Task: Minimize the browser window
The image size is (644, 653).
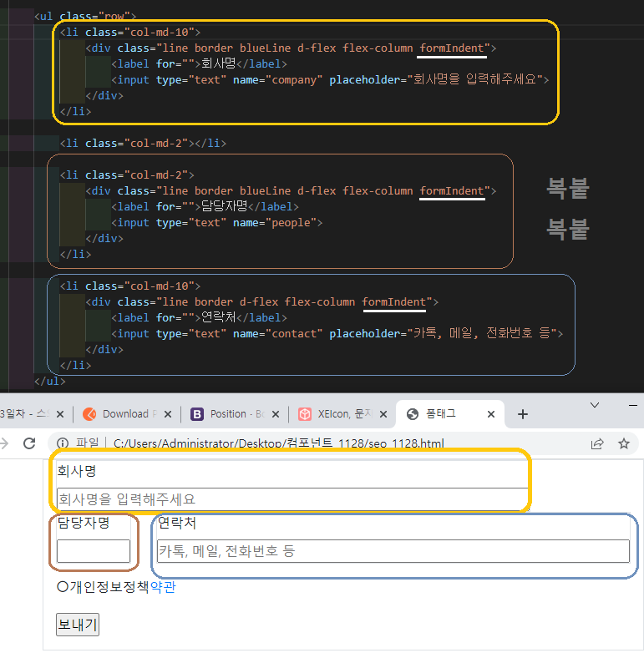Action: 633,405
